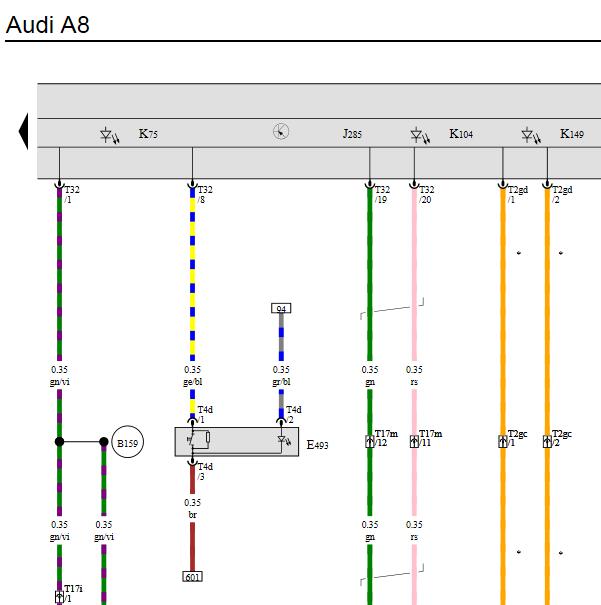
Task: Click the T2gc/2 connector symbol
Action: pos(547,441)
